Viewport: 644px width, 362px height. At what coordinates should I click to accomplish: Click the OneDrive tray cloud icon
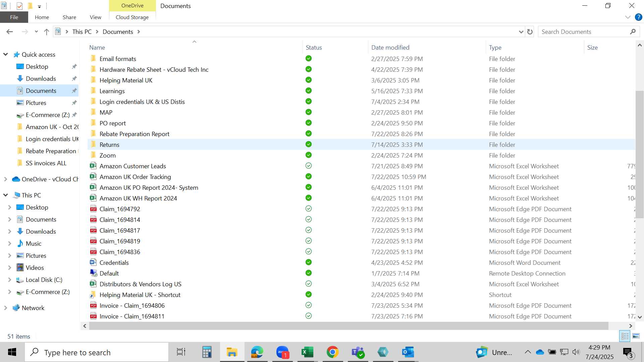540,352
